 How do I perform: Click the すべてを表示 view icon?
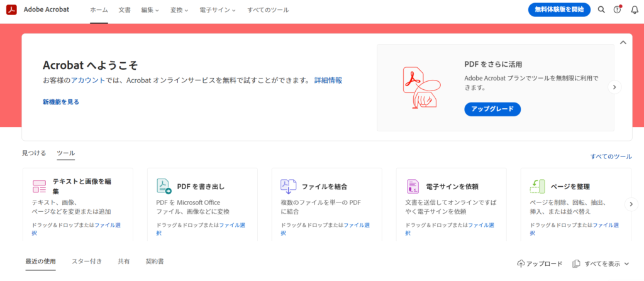[576, 263]
